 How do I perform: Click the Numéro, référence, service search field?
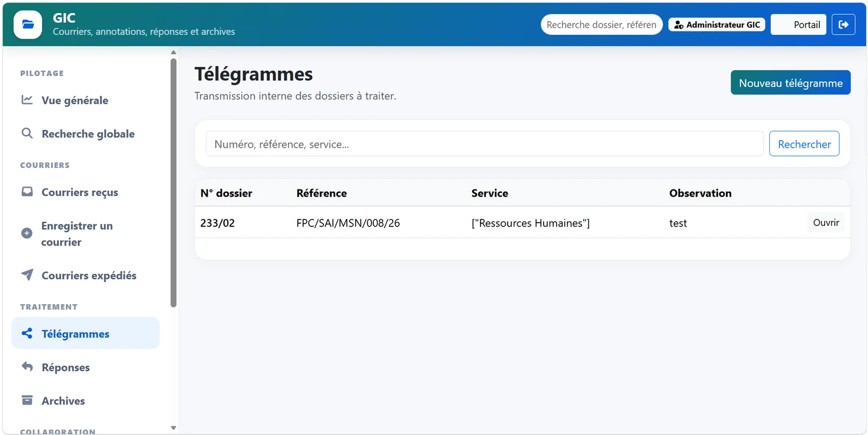tap(484, 144)
